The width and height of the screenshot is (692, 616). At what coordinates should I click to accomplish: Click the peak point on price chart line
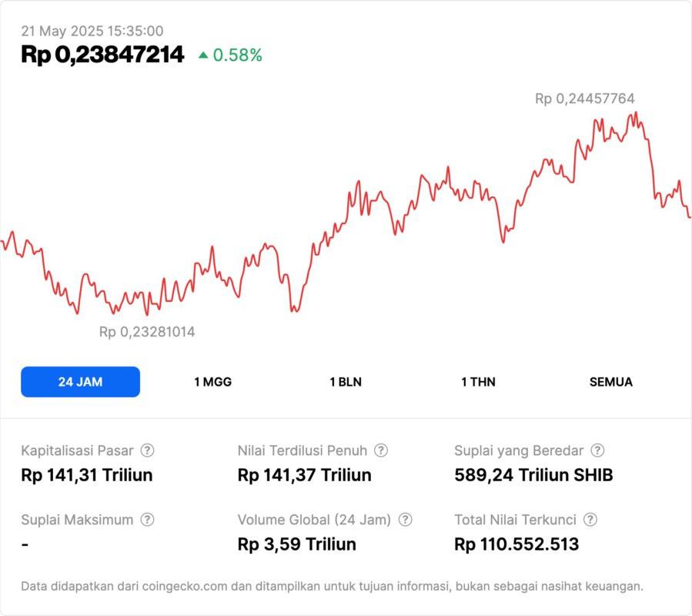(635, 113)
